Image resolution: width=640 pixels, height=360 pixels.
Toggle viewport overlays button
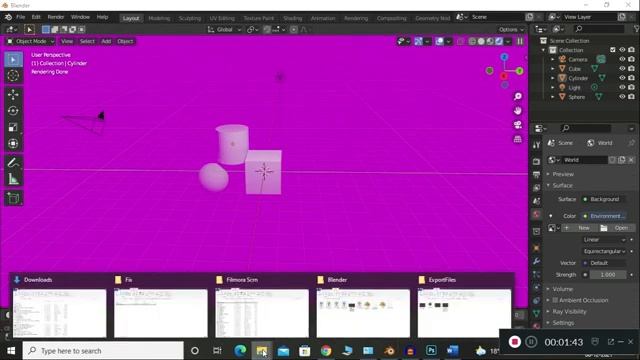coord(439,41)
